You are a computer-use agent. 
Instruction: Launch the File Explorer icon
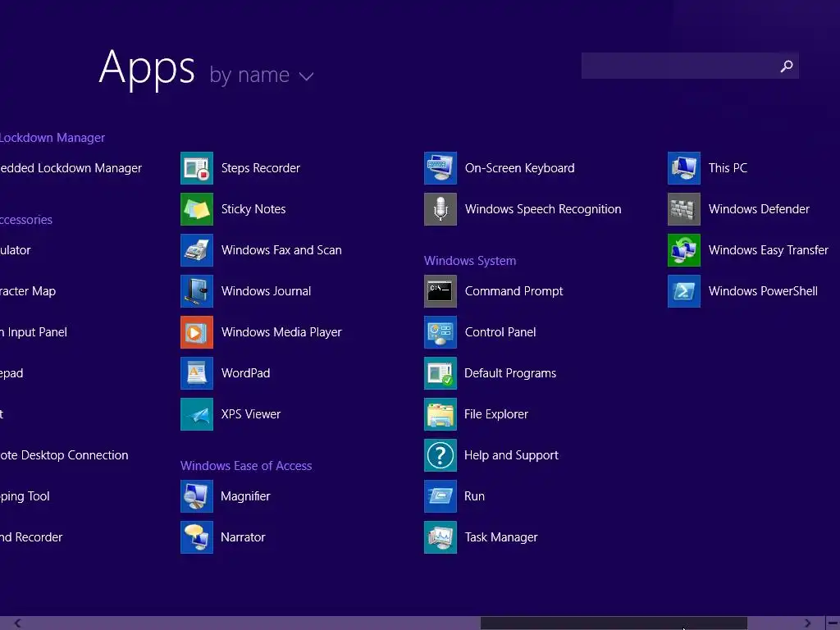[x=441, y=414]
